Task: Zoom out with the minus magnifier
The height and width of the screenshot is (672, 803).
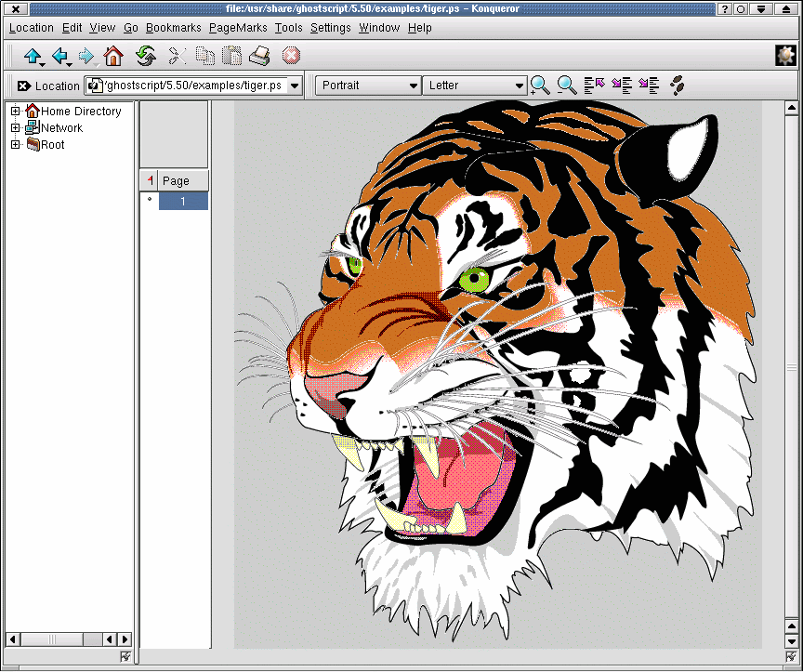Action: click(x=566, y=85)
